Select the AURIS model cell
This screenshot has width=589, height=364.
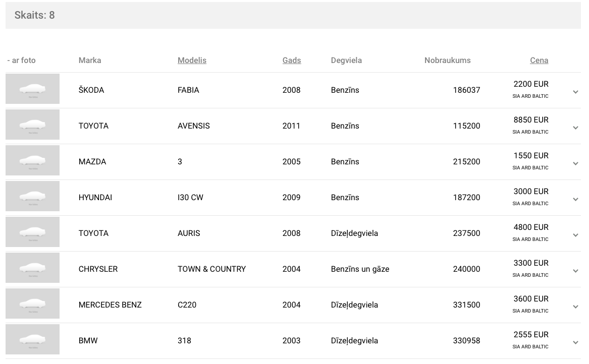tap(189, 233)
